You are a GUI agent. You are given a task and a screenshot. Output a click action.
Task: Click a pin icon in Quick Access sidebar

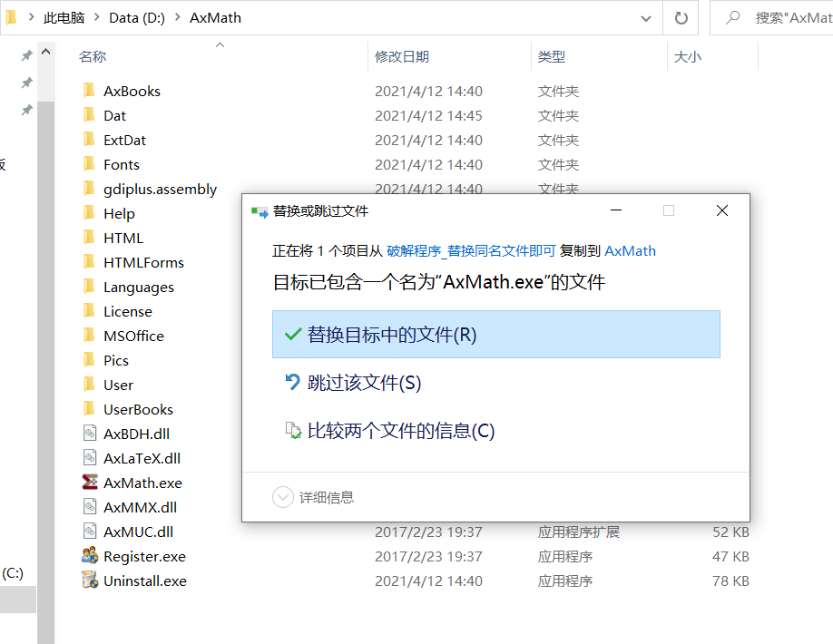tap(26, 57)
